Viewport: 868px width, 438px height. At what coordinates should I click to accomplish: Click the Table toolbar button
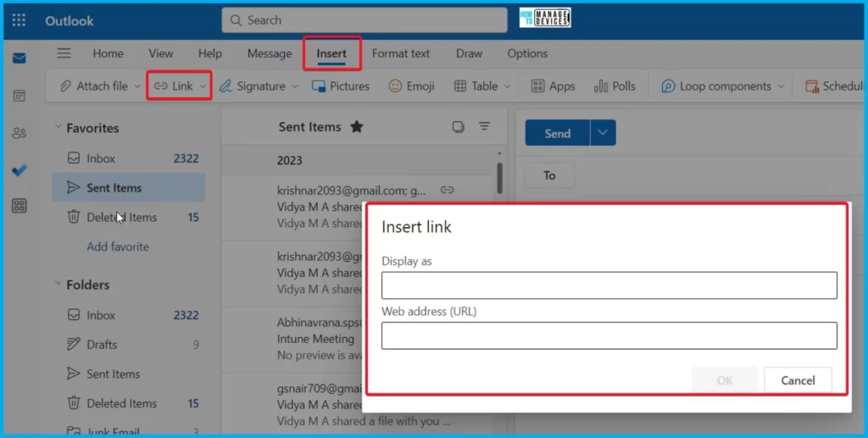click(476, 86)
